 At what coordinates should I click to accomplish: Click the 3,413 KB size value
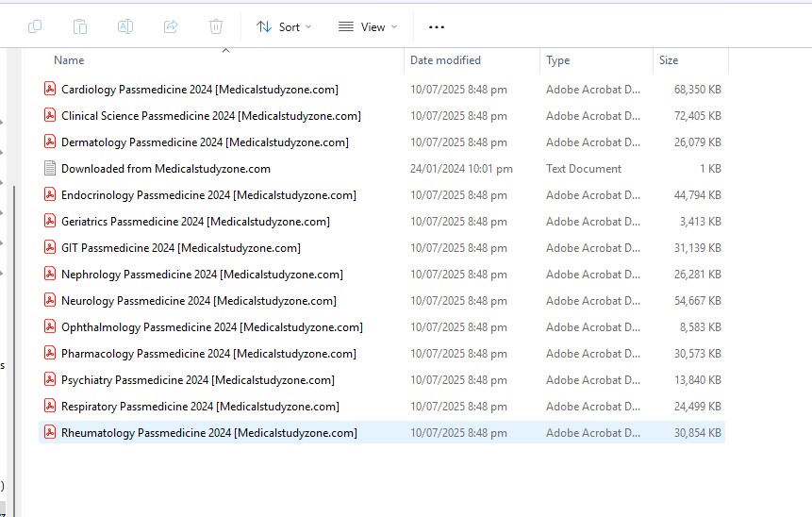pos(700,222)
